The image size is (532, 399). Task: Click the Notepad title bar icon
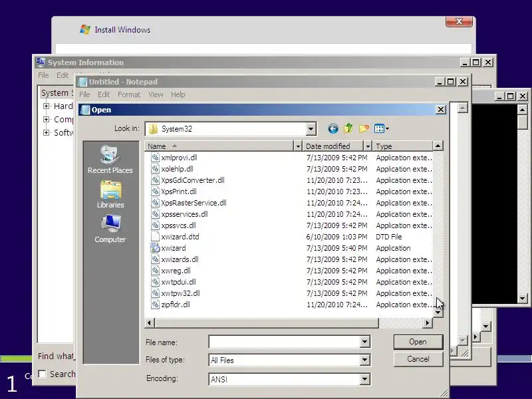(82, 82)
